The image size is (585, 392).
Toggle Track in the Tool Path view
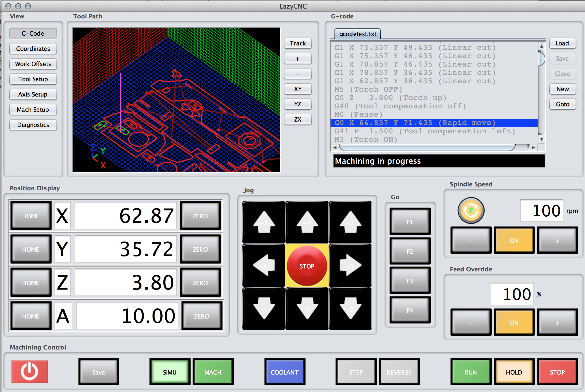(298, 43)
